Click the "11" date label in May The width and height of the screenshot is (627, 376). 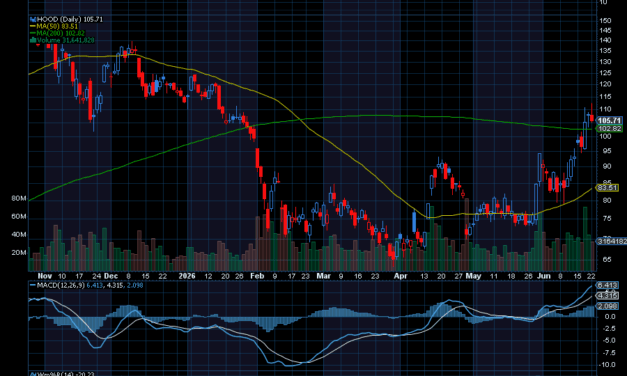coord(494,276)
